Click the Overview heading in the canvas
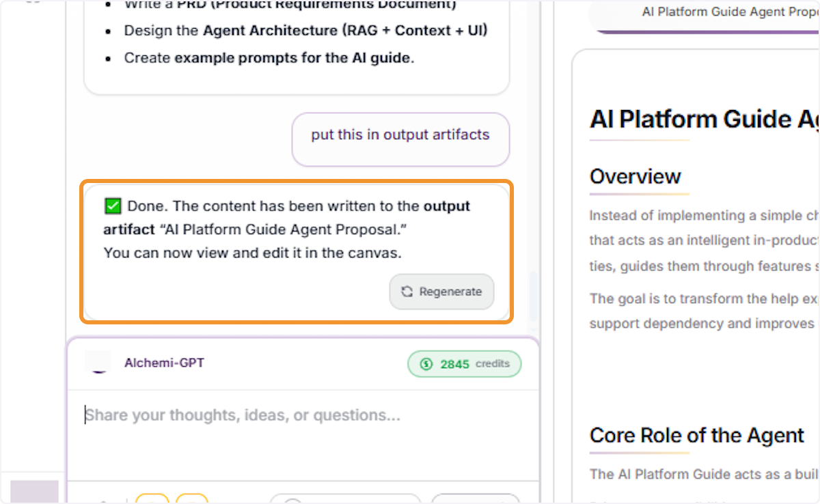820x504 pixels. tap(635, 176)
